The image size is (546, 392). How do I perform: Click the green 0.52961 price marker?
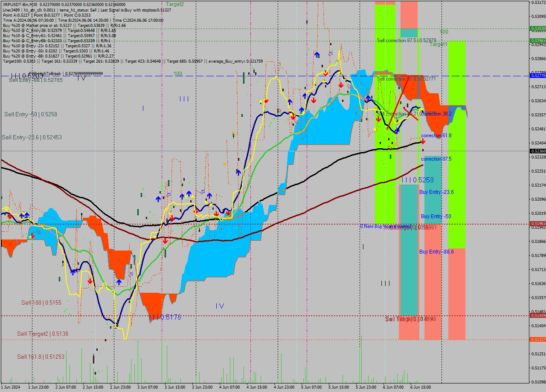pos(537,41)
